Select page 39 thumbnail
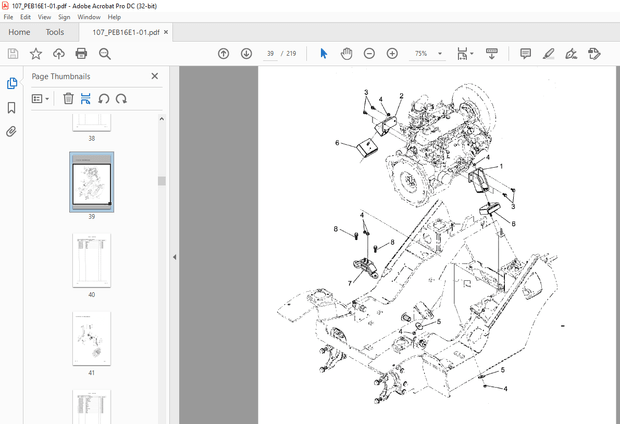This screenshot has height=424, width=620. (x=92, y=182)
